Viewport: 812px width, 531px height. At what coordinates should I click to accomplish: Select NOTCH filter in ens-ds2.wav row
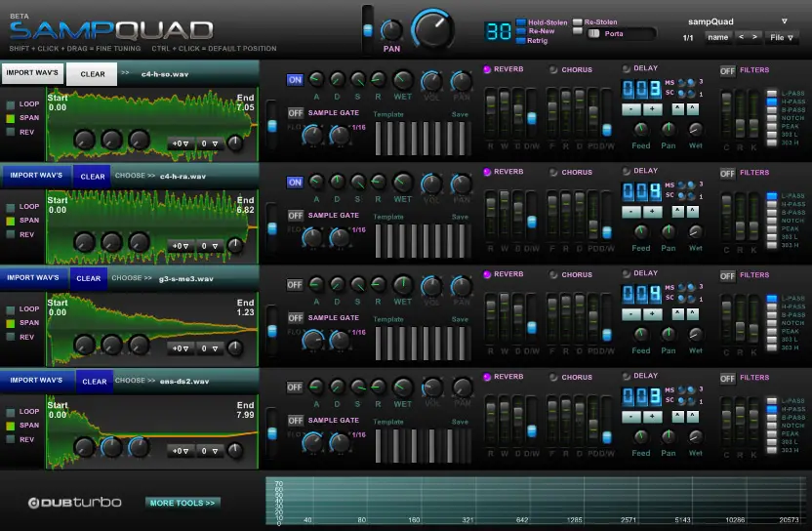pyautogui.click(x=772, y=426)
